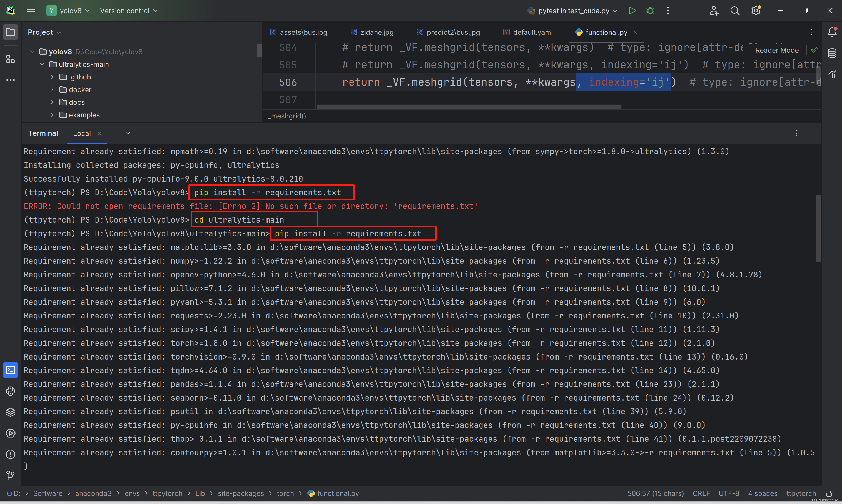Click the project tree vertical scrollbar
This screenshot has height=504, width=842.
[x=259, y=51]
